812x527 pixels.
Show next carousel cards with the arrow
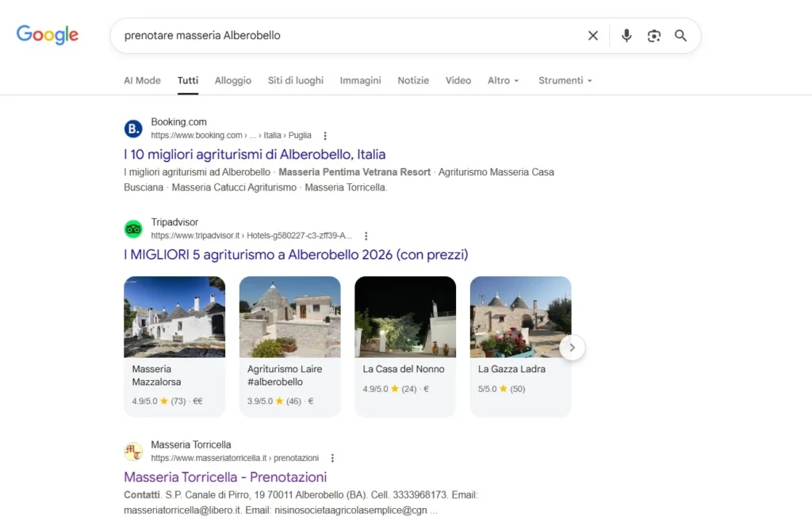(x=572, y=347)
